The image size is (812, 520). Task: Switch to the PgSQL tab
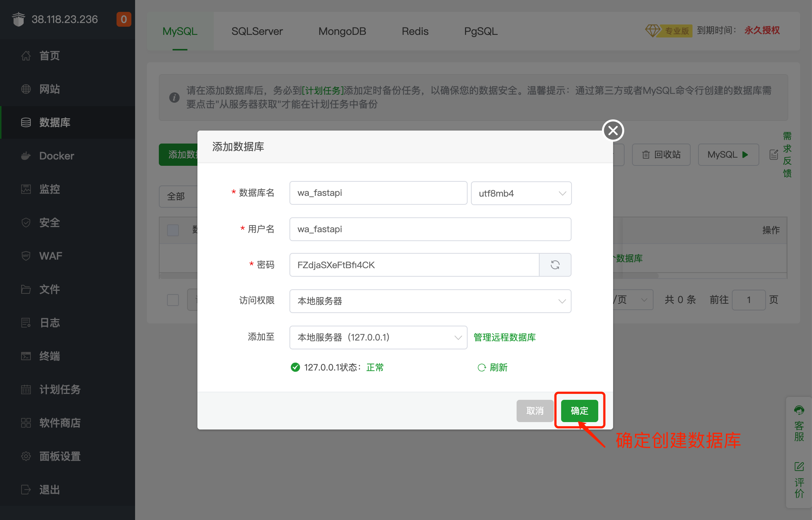pyautogui.click(x=481, y=31)
